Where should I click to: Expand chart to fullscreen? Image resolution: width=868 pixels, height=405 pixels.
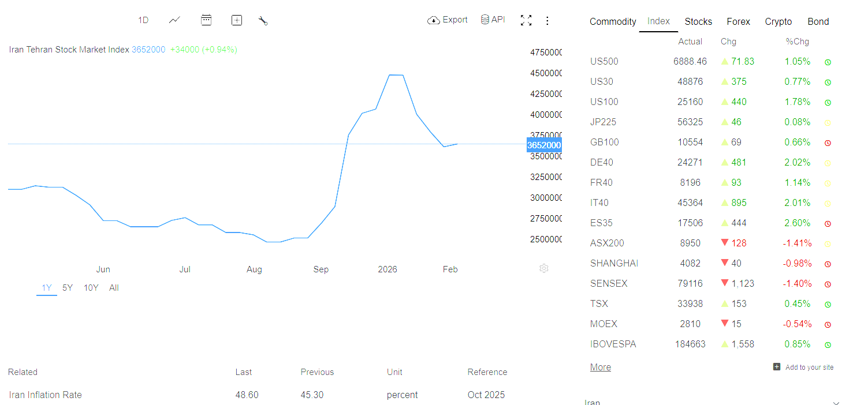click(526, 20)
